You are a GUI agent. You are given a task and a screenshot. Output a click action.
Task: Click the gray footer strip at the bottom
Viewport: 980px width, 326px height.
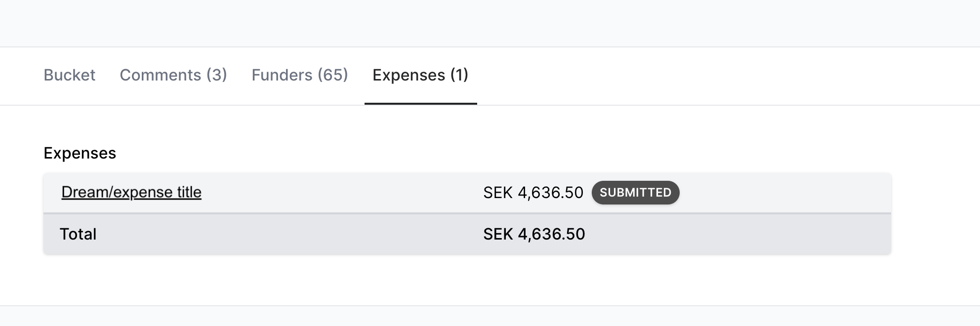(490, 316)
